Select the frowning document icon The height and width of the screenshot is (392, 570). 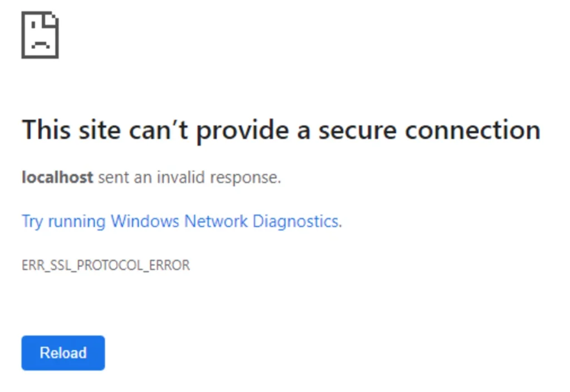40,35
